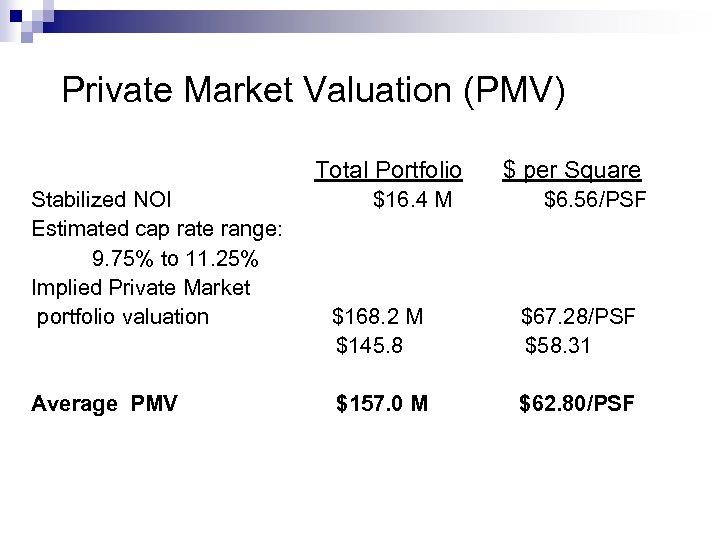
Task: Click the Private Market Valuation (PMV) title
Action: point(314,92)
